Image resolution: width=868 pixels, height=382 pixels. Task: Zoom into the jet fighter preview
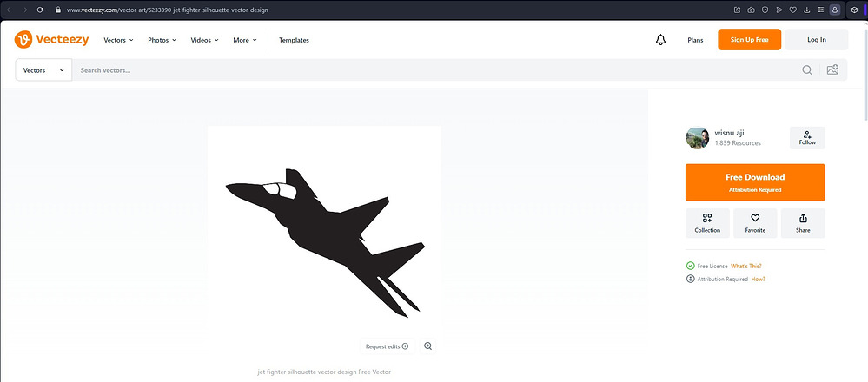(x=428, y=346)
